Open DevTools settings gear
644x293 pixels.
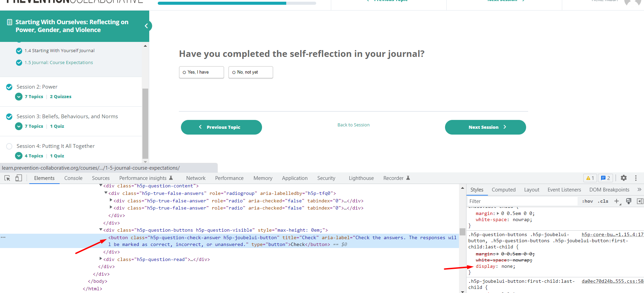tap(624, 178)
